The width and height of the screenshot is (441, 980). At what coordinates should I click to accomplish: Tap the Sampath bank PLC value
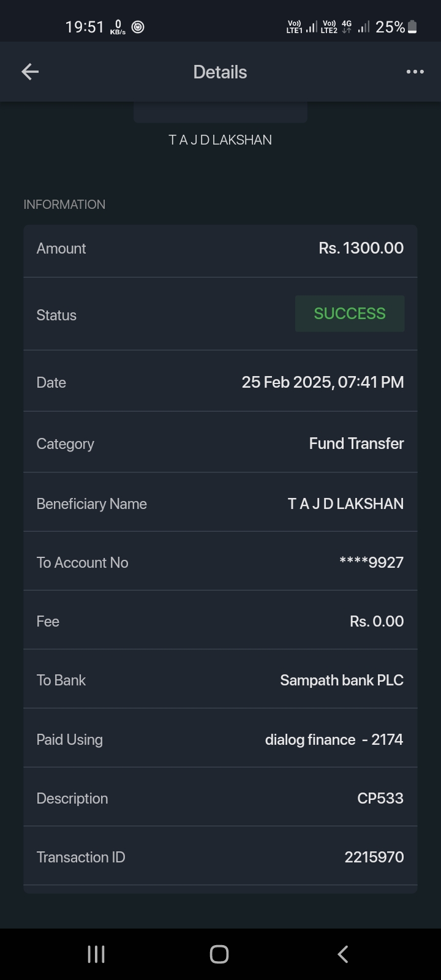click(342, 680)
